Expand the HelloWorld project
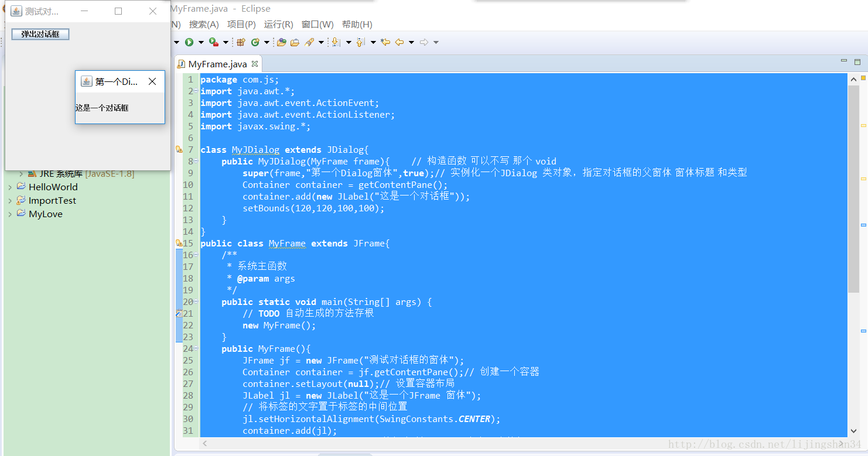This screenshot has width=868, height=456. pyautogui.click(x=10, y=187)
